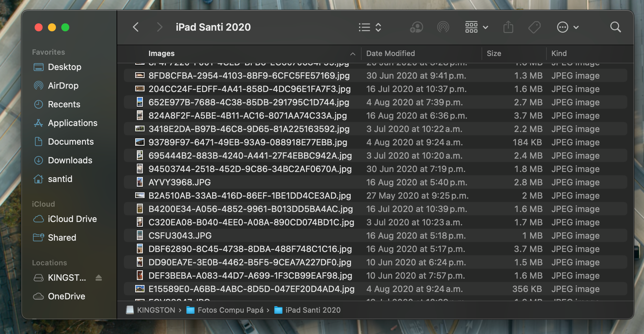
Task: Sort files by Size column header
Action: 494,53
